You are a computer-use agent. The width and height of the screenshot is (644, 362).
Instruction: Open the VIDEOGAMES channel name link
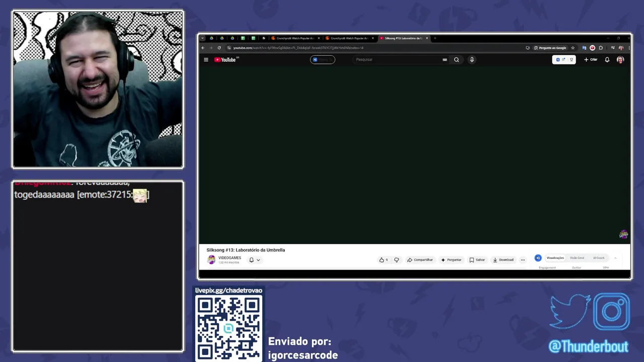click(x=229, y=258)
